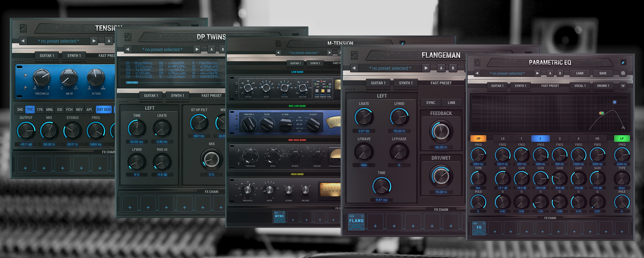Click SAVE button in Parametric EQ
The image size is (644, 258).
click(603, 73)
